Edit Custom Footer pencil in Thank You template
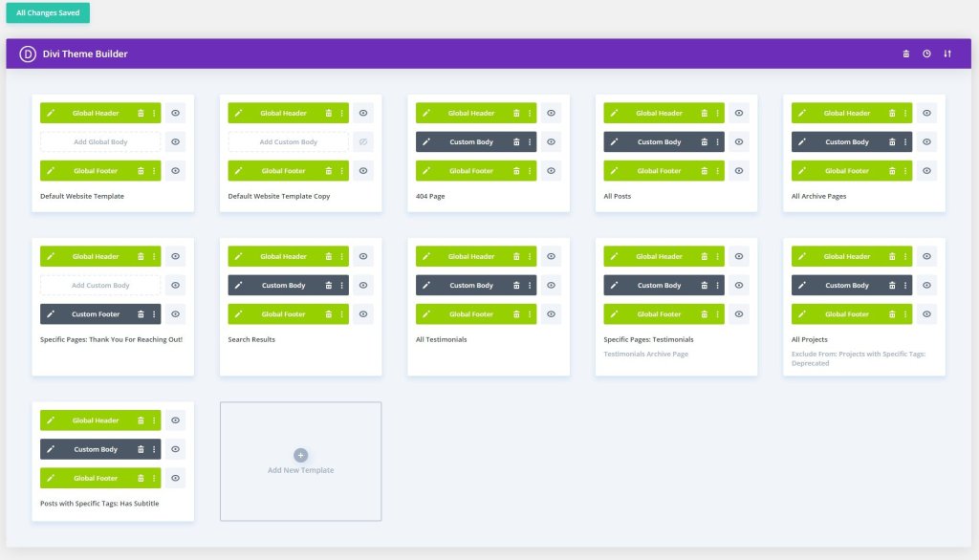979x560 pixels. coord(51,314)
